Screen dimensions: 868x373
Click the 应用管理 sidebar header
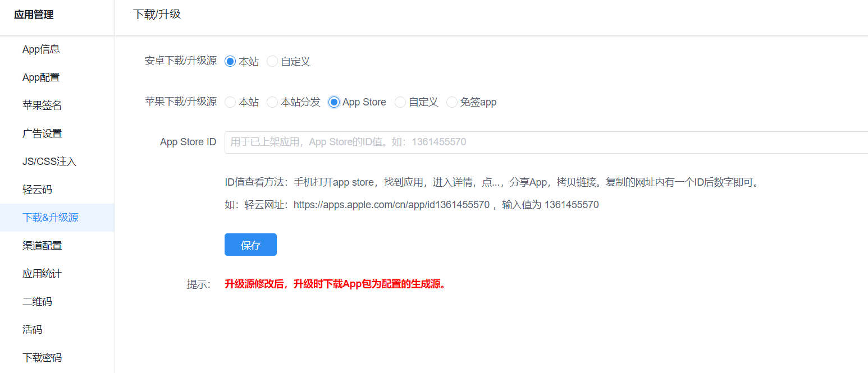click(34, 15)
